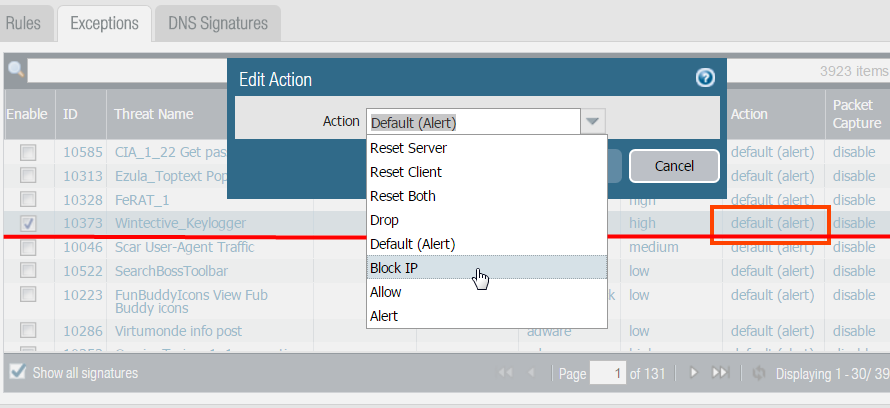Enable checkbox for CIA_1_22 threat row
The image size is (890, 408).
[x=29, y=152]
